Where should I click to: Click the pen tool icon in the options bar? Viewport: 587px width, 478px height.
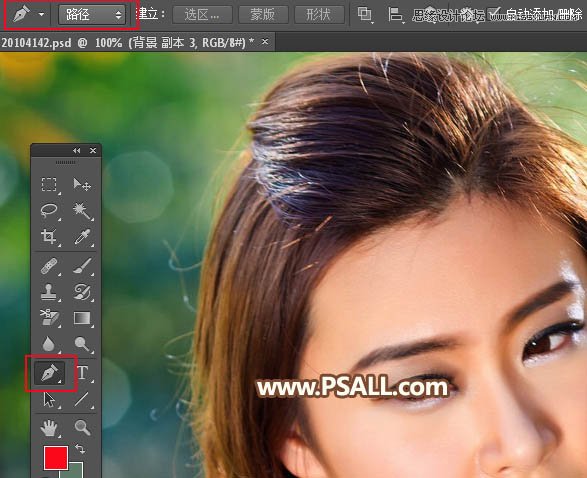pyautogui.click(x=22, y=14)
